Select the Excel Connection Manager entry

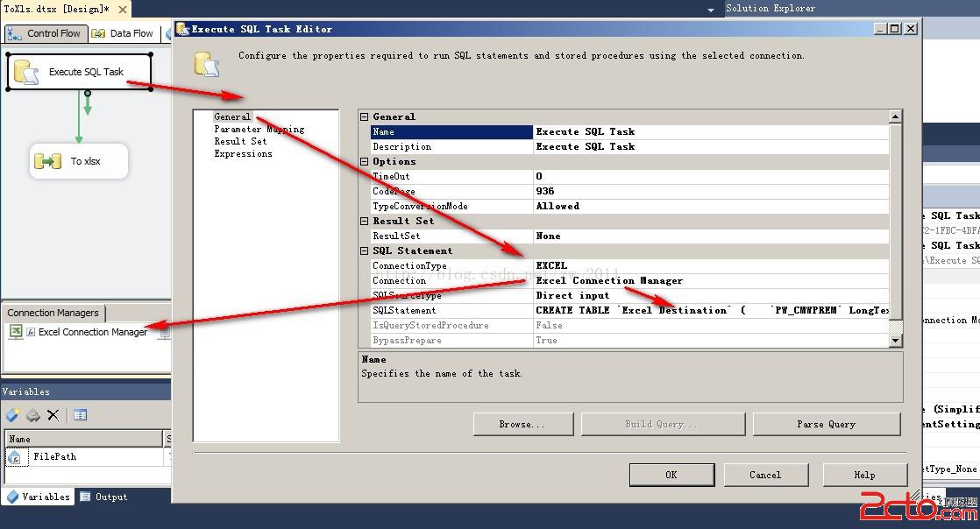pyautogui.click(x=93, y=332)
